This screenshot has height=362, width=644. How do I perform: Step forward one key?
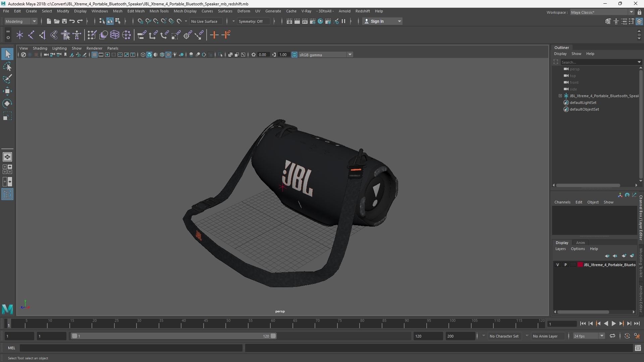(x=622, y=323)
